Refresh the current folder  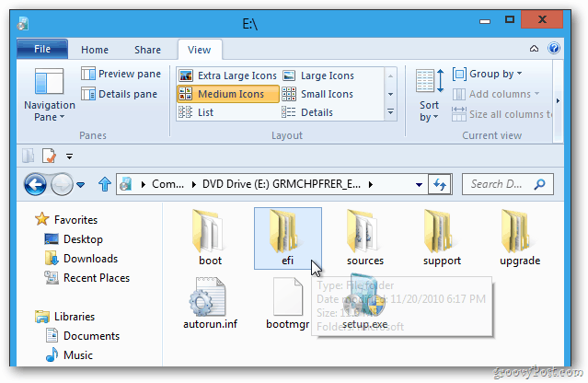pyautogui.click(x=440, y=184)
